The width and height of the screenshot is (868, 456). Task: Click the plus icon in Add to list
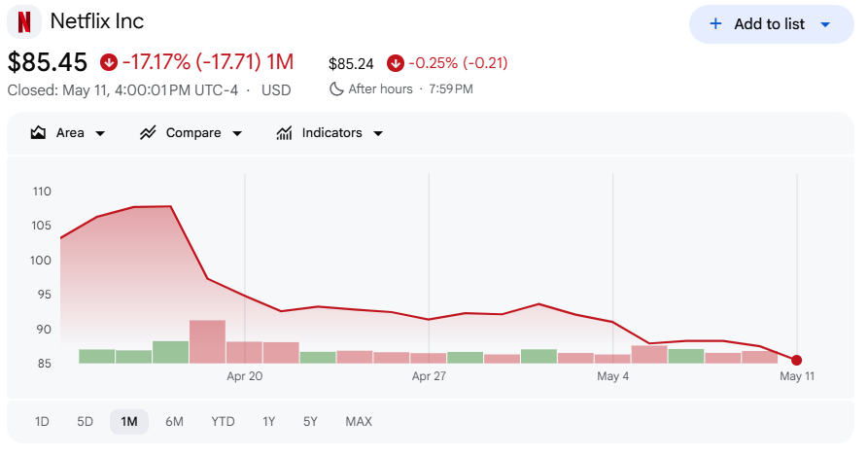715,23
